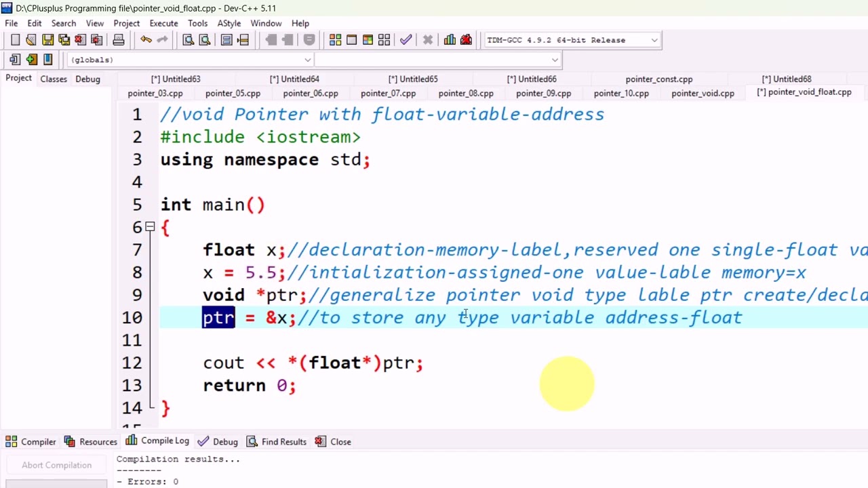
Task: Click the red Delete Profiling Information icon
Action: (x=466, y=40)
